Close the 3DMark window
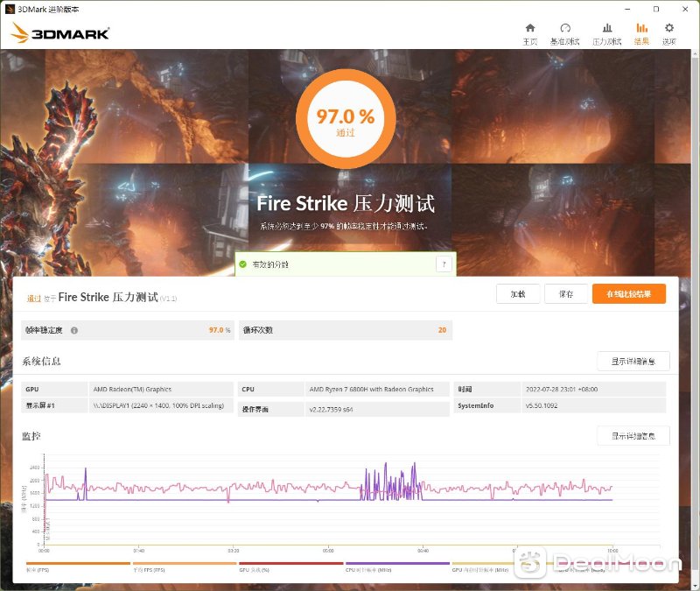The height and width of the screenshot is (591, 700). (x=685, y=9)
